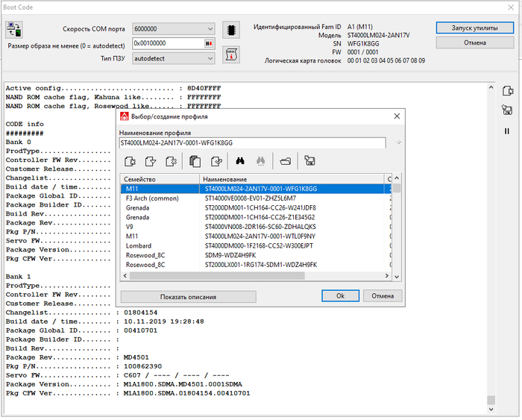Click the open folder icon in profile toolbar
The width and height of the screenshot is (522, 420).
pos(285,160)
